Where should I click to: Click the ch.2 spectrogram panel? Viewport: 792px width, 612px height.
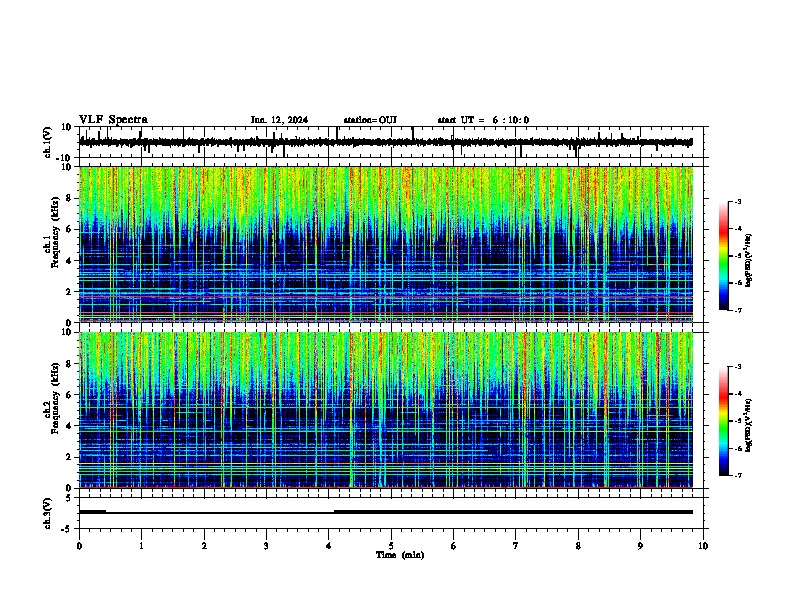click(x=386, y=410)
